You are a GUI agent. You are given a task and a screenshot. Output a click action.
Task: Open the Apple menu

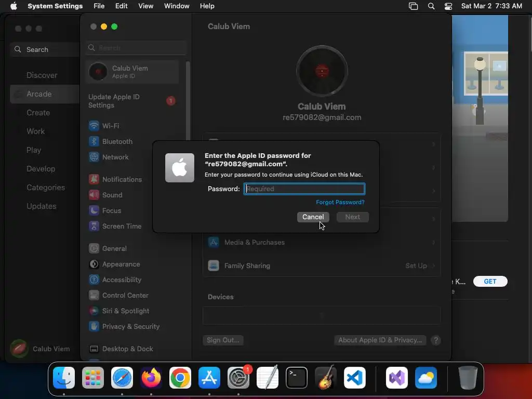(14, 6)
